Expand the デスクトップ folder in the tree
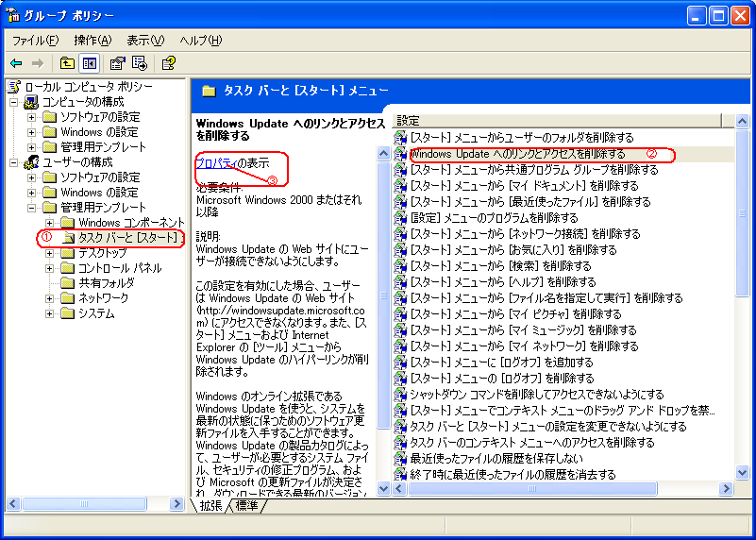The height and width of the screenshot is (540, 756). point(49,253)
